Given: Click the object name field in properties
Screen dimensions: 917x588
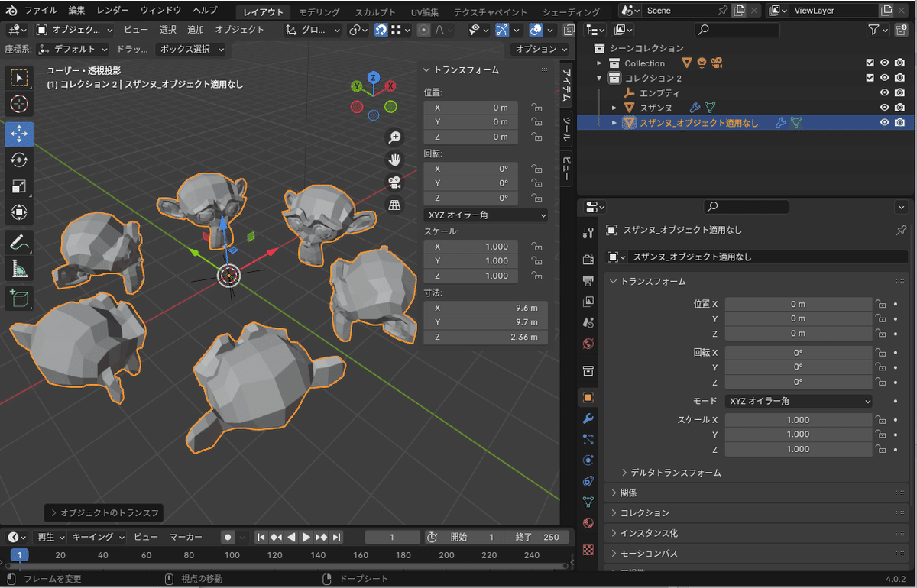Looking at the screenshot, I should point(766,257).
